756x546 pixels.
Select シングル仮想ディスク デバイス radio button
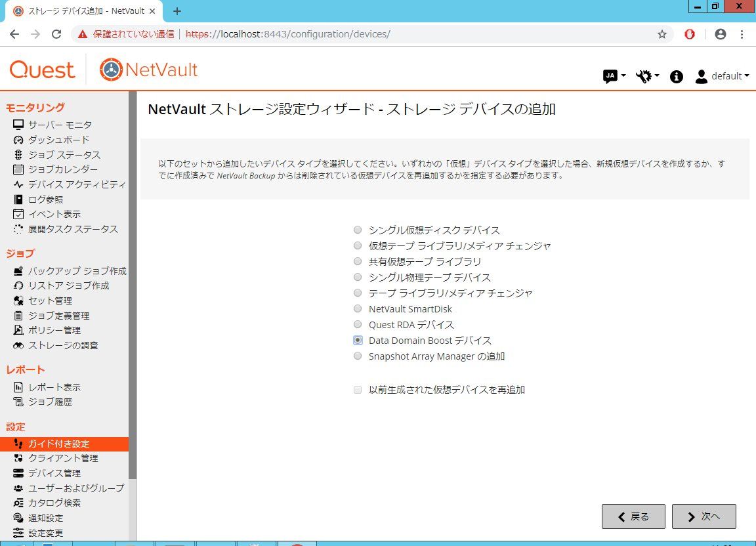[357, 230]
